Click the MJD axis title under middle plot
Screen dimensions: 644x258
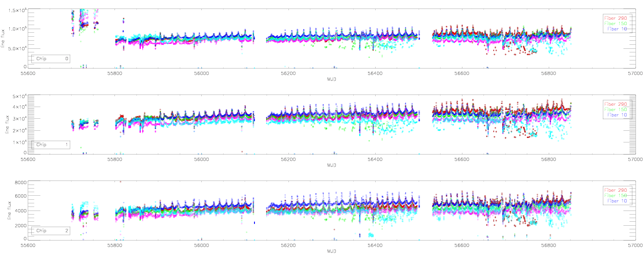331,165
